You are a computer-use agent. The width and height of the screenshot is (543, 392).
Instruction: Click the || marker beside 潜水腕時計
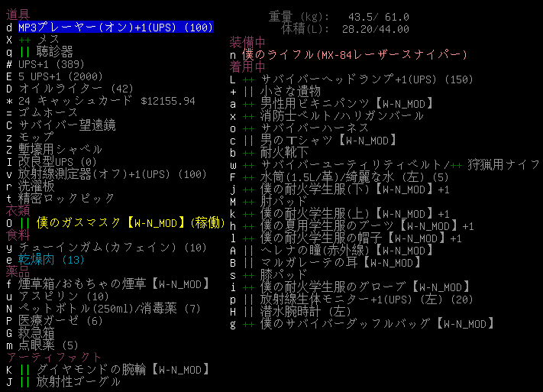[x=248, y=312]
